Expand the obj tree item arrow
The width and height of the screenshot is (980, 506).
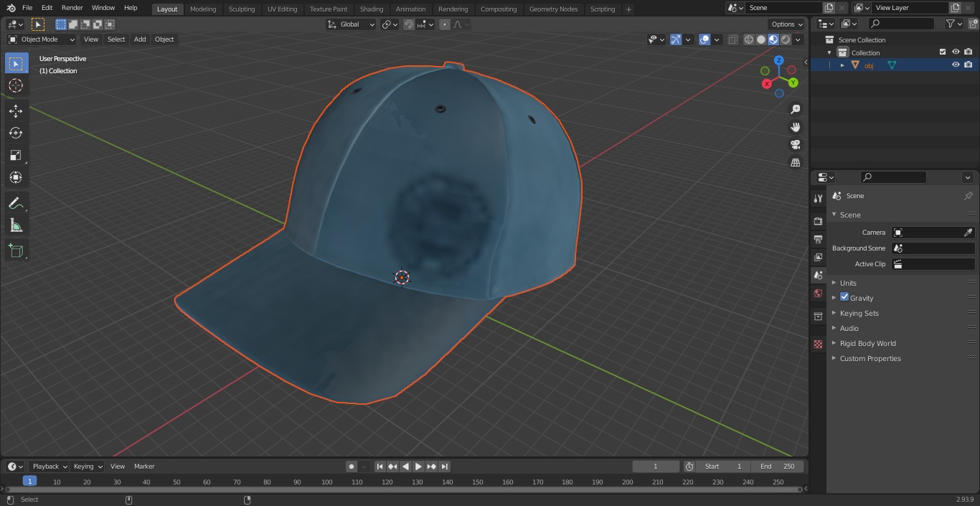click(x=842, y=65)
